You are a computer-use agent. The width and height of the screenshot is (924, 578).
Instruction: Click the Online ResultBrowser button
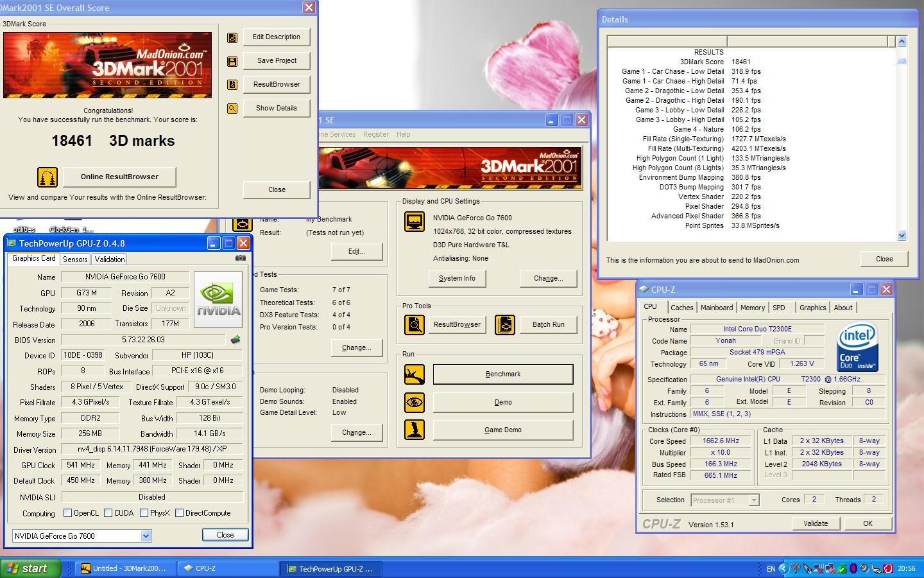119,177
